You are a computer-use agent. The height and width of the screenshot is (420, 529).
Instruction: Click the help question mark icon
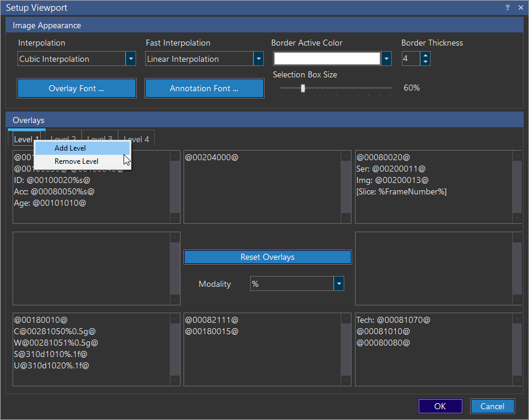click(507, 8)
